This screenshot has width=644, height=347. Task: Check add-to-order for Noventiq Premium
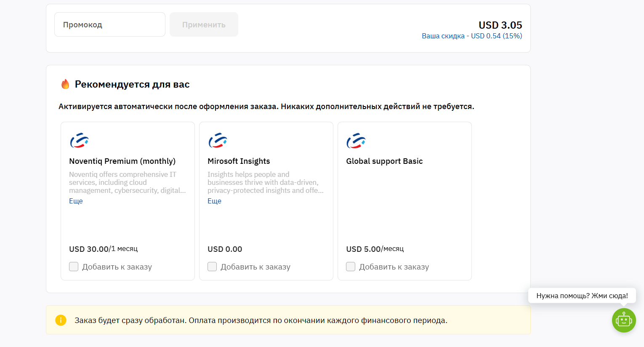(74, 267)
